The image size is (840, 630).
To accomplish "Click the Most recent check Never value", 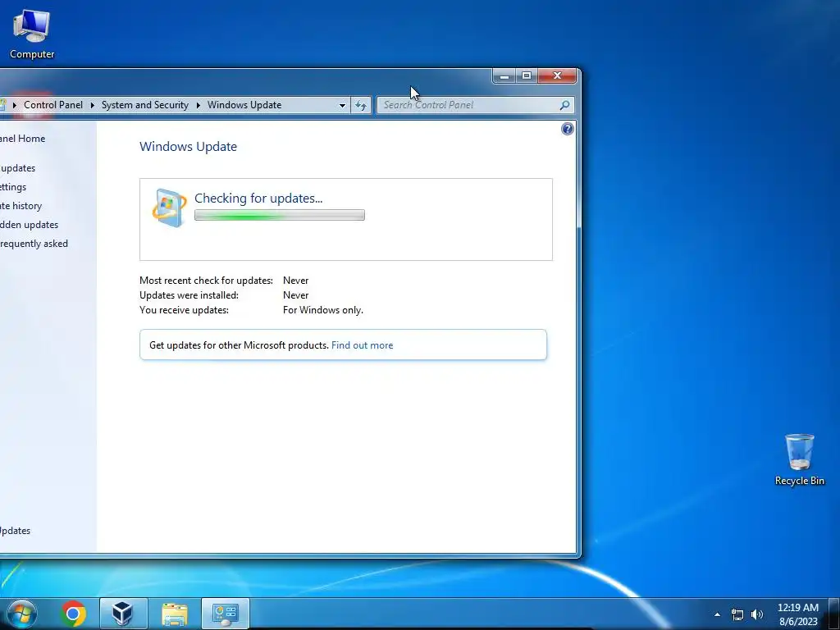I will click(x=295, y=281).
